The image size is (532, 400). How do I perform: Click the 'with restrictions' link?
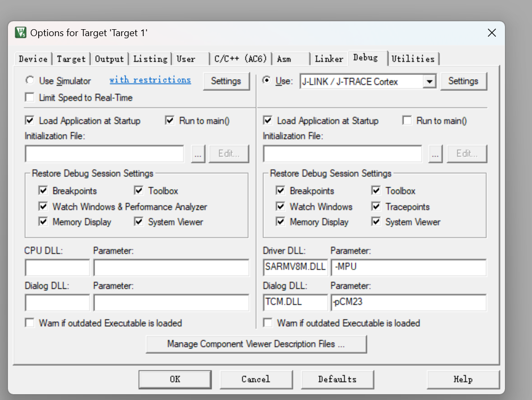pos(150,80)
